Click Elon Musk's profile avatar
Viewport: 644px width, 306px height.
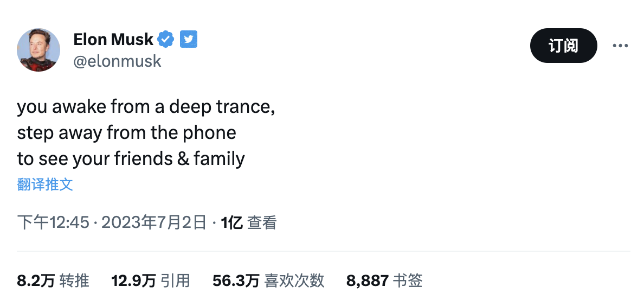[x=38, y=50]
